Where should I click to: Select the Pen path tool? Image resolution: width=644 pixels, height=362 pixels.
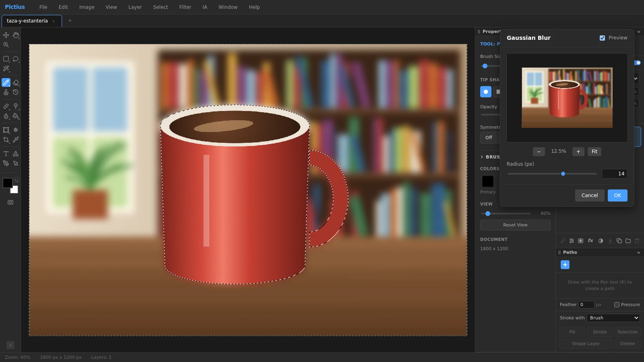coord(6,163)
